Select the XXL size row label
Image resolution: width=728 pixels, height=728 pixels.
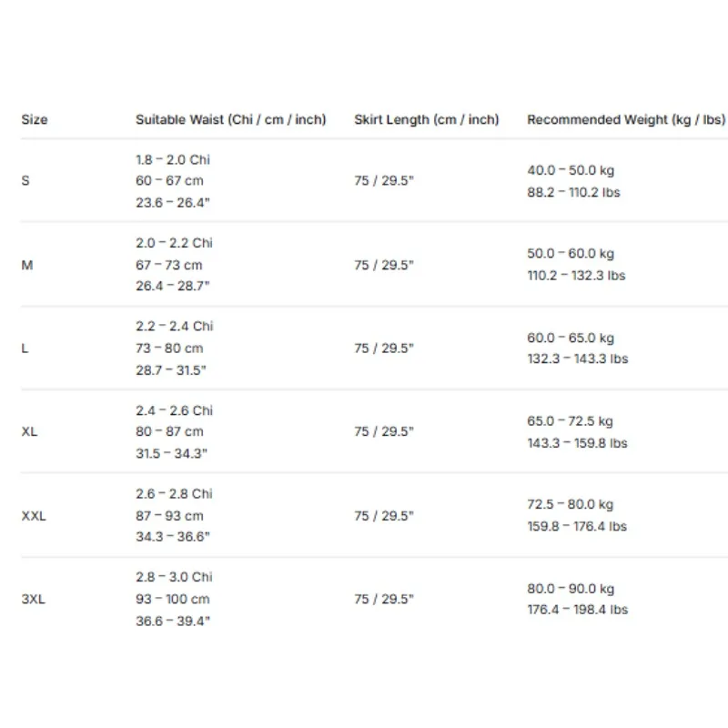click(34, 516)
